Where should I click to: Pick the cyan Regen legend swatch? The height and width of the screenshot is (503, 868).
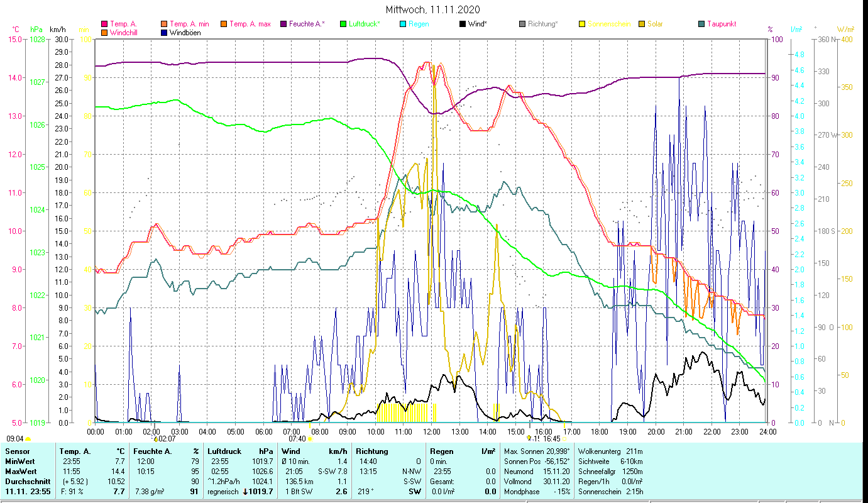coord(402,24)
